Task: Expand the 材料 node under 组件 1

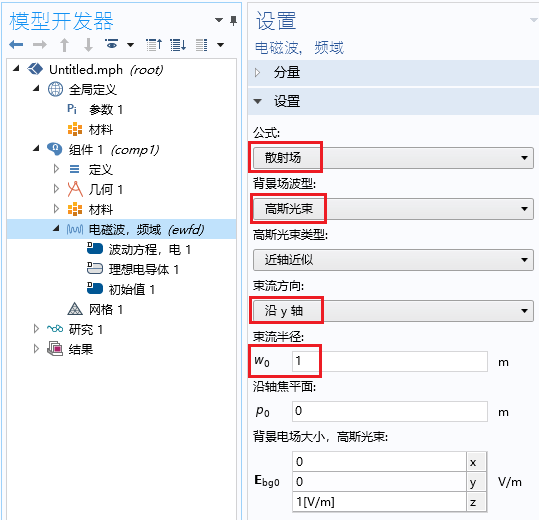Action: [56, 209]
